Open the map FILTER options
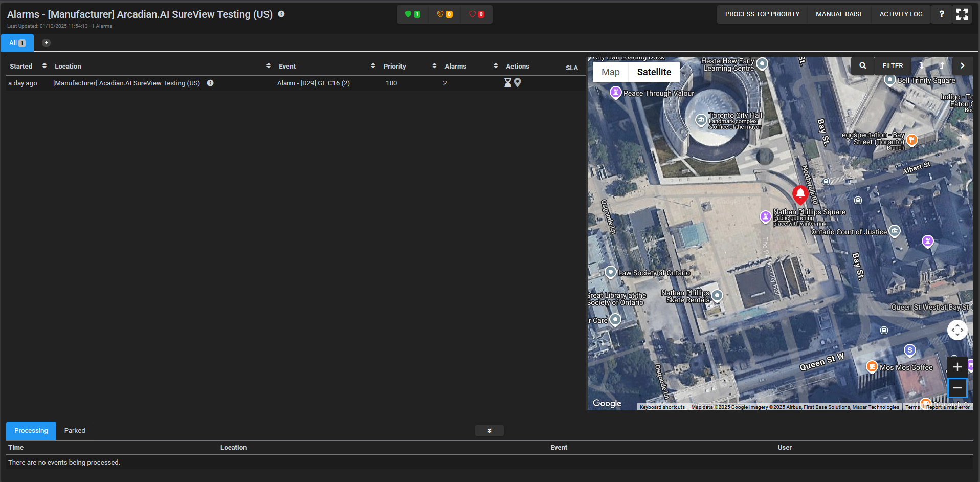 pos(892,65)
